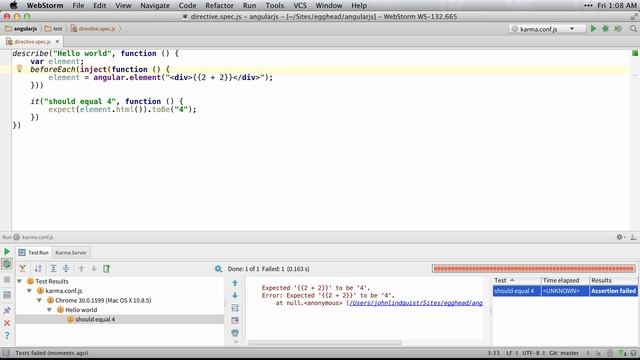640x360 pixels.
Task: Select the 'Assertion failed' result cell
Action: (613, 291)
